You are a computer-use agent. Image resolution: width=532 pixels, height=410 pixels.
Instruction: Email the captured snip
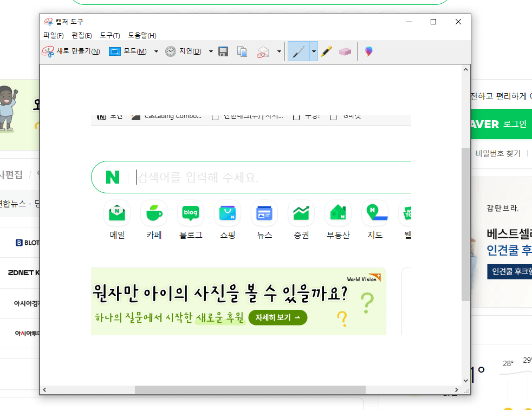[263, 51]
